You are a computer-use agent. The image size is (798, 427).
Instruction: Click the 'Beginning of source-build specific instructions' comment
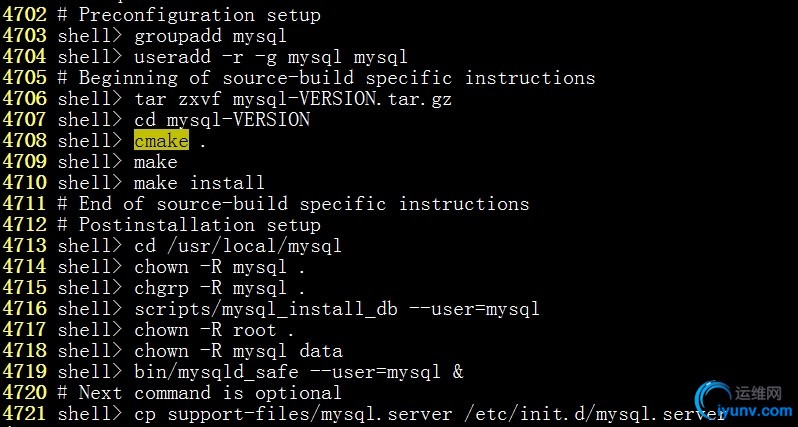click(336, 78)
